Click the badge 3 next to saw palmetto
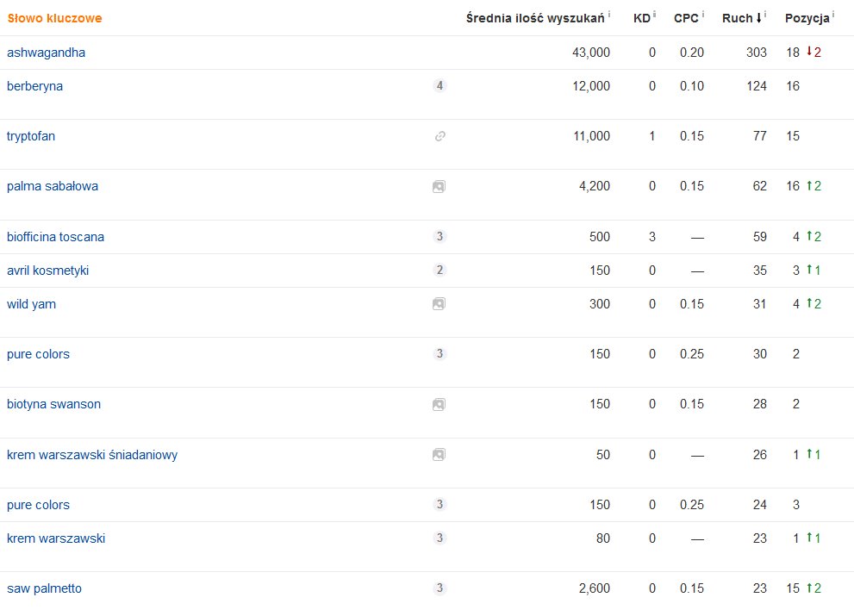This screenshot has width=854, height=616. point(439,588)
